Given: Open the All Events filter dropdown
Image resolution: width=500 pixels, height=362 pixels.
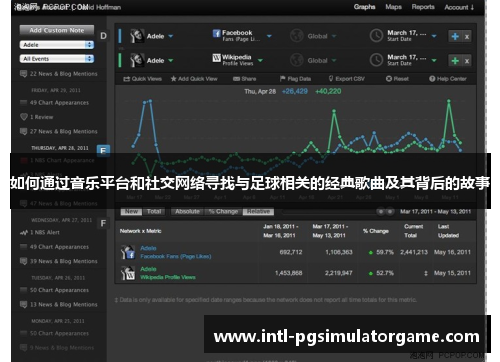Looking at the screenshot, I should click(57, 59).
